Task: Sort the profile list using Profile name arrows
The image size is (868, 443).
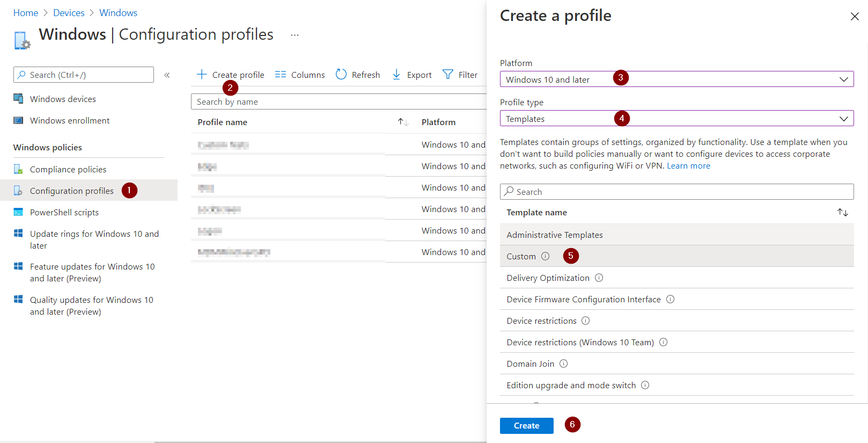Action: click(x=403, y=122)
